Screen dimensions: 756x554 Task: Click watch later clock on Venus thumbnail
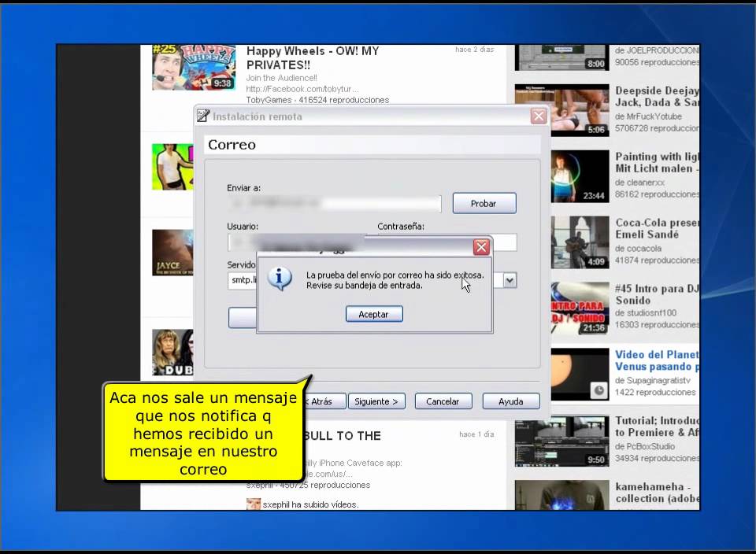(598, 390)
